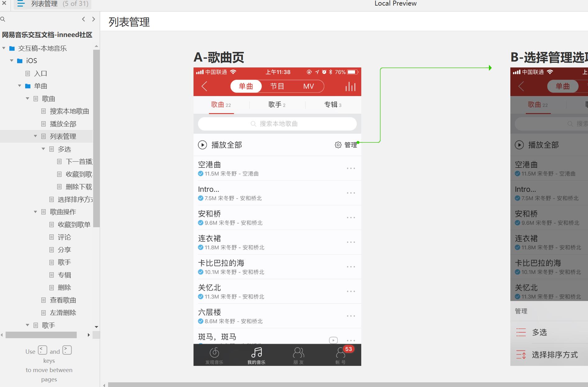Open the 左滑删除 page in tree
Image resolution: width=588 pixels, height=387 pixels.
click(x=63, y=313)
